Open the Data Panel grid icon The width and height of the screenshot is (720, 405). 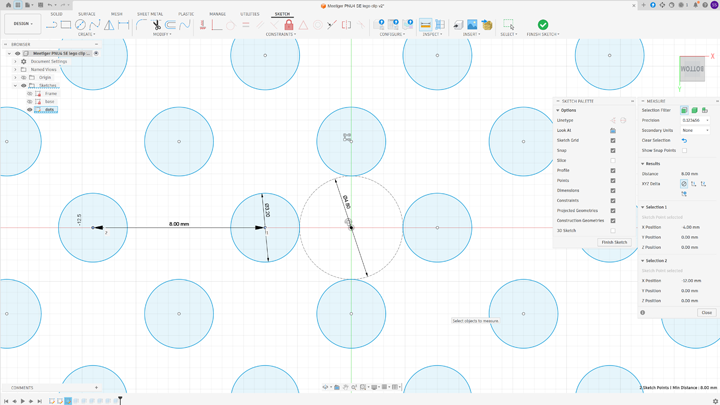pyautogui.click(x=18, y=5)
